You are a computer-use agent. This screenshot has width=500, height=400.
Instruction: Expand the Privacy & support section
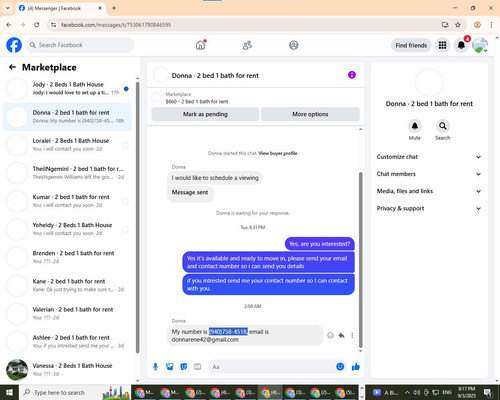429,209
